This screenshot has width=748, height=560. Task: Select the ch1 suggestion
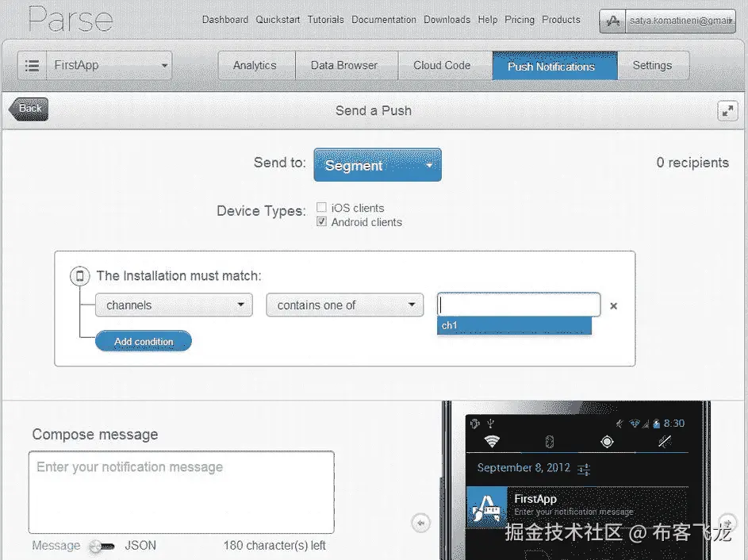[x=514, y=325]
